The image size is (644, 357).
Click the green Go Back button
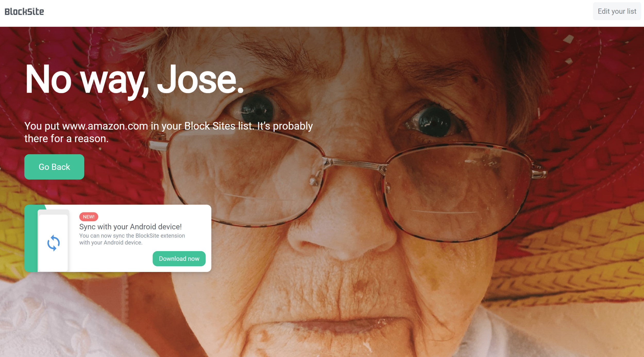tap(54, 167)
